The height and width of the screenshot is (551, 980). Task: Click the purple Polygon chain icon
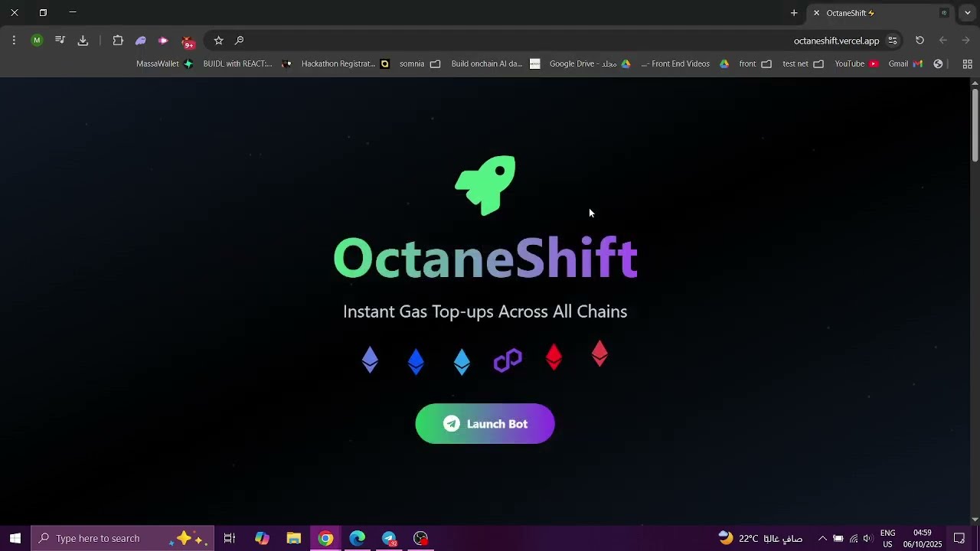pos(508,360)
